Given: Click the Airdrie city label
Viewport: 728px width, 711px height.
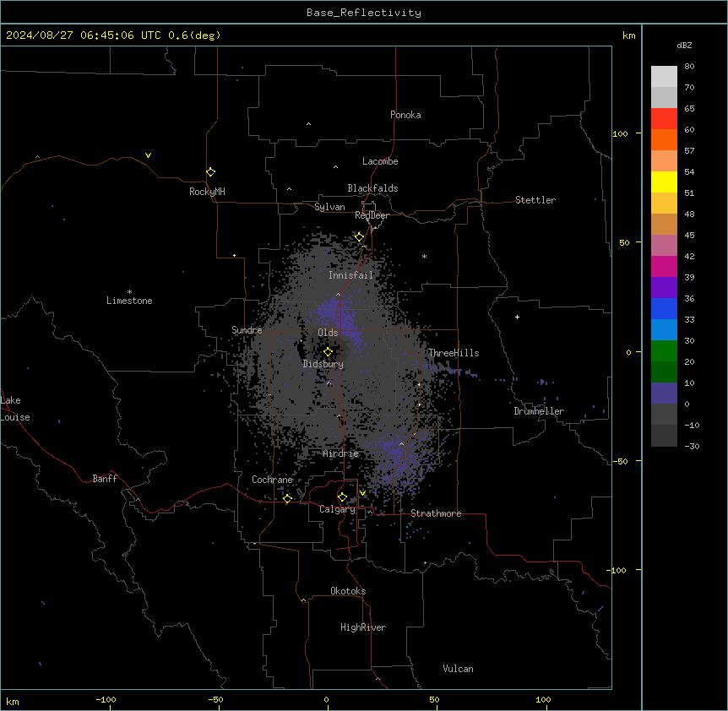Looking at the screenshot, I should point(341,454).
